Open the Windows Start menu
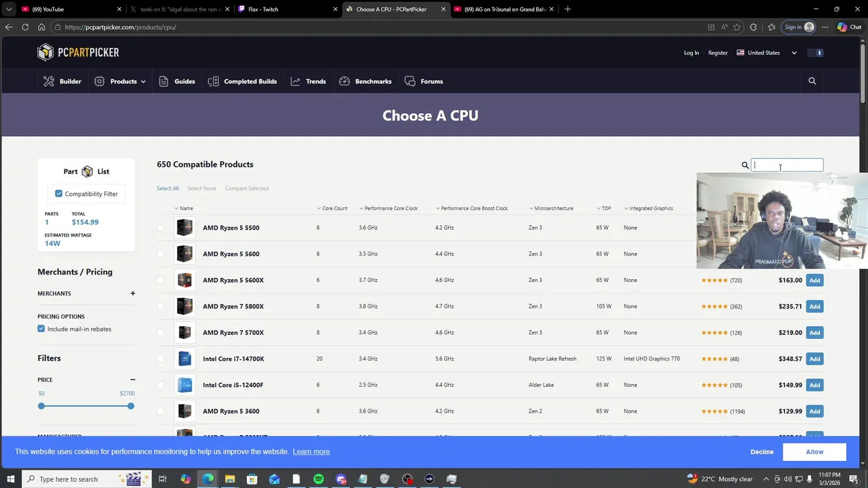Viewport: 868px width, 488px height. tap(10, 479)
